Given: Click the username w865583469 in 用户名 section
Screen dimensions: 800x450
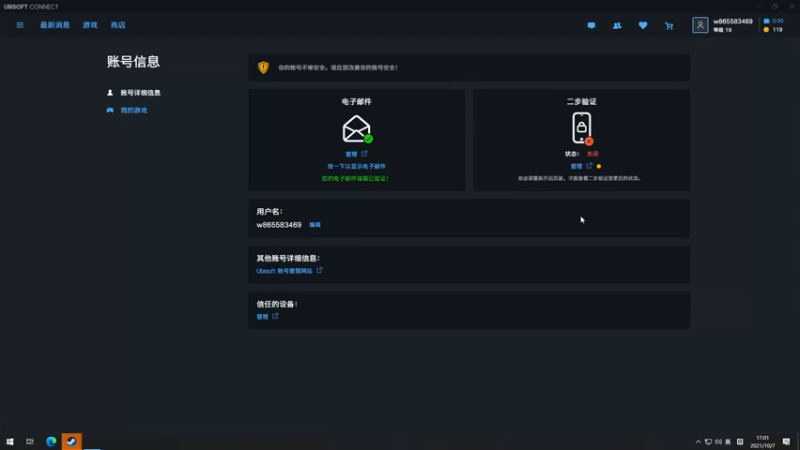Looking at the screenshot, I should (279, 225).
